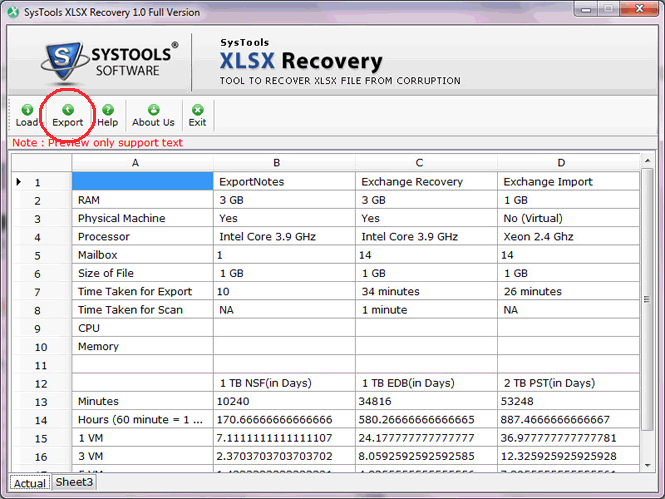Select the row 1 header
The width and height of the screenshot is (665, 499).
[41, 182]
